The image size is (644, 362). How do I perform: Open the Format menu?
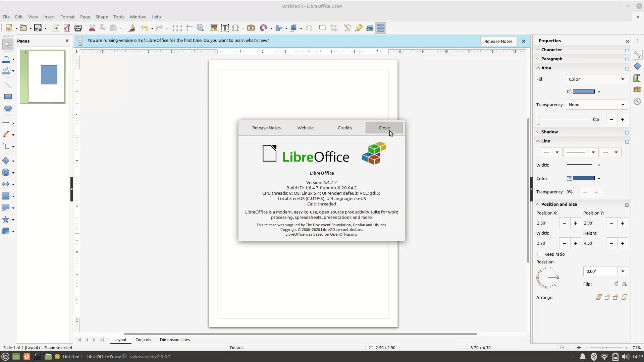[67, 17]
